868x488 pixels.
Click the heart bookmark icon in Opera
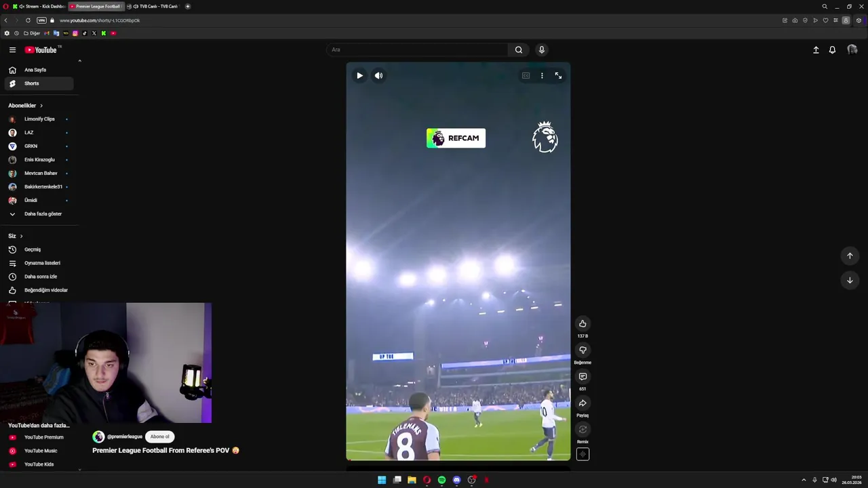(x=825, y=20)
